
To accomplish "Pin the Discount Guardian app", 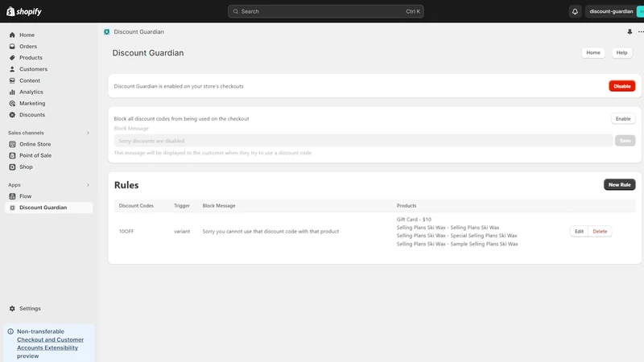I will coord(630,31).
